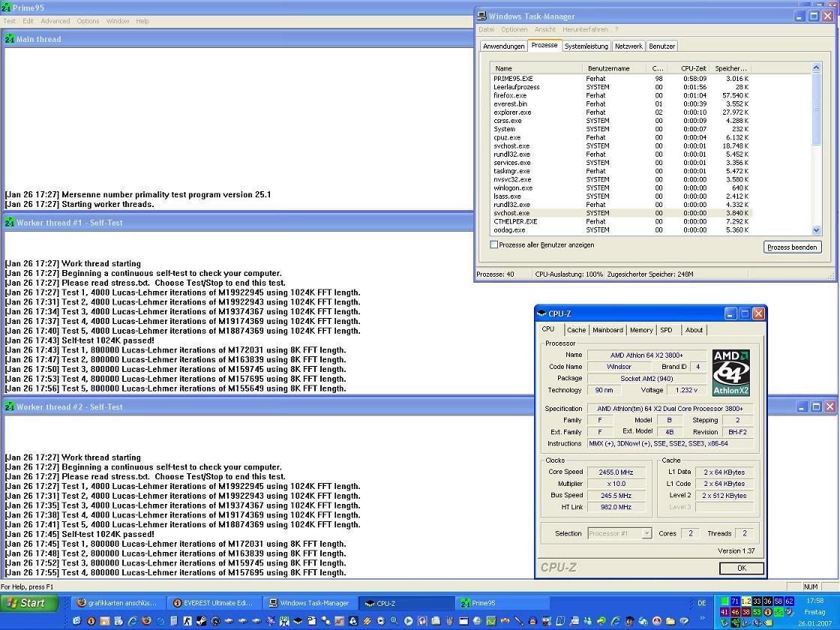Viewport: 840px width, 630px height.
Task: Select the PRIME95.EXE process row
Action: (622, 79)
